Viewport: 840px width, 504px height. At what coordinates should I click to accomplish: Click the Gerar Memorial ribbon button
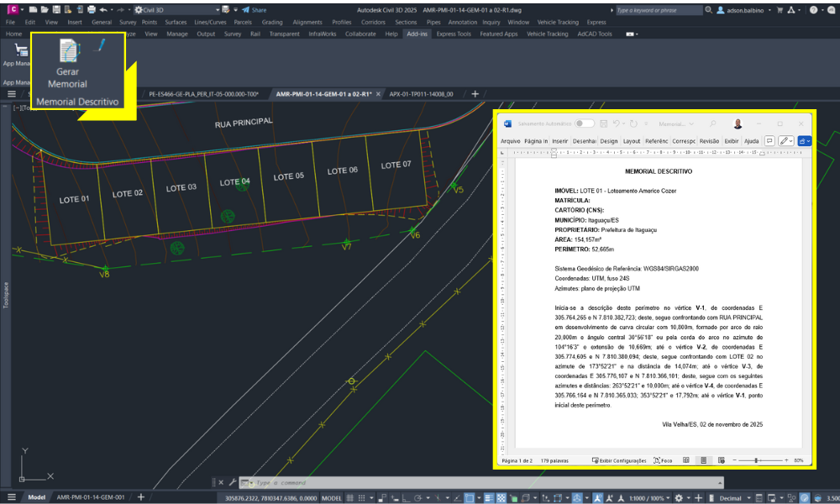click(x=67, y=65)
